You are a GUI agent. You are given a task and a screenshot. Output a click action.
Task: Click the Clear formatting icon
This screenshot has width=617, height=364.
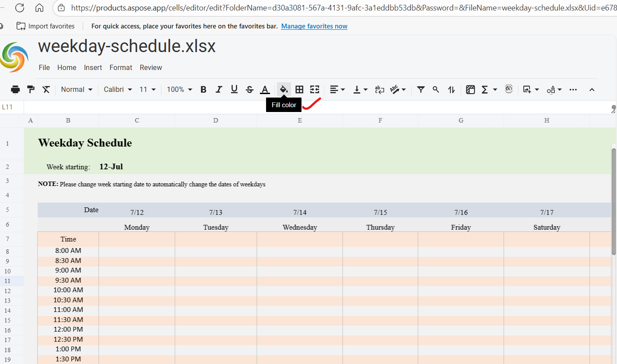click(46, 90)
